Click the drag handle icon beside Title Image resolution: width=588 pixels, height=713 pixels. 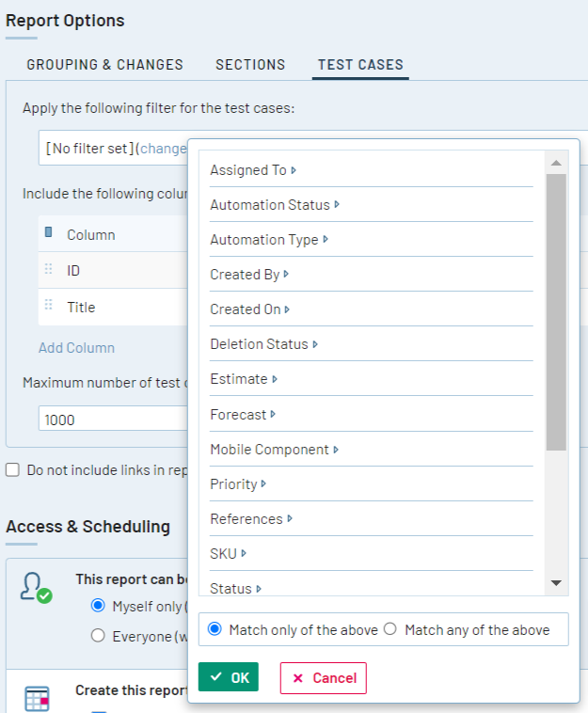(x=48, y=307)
